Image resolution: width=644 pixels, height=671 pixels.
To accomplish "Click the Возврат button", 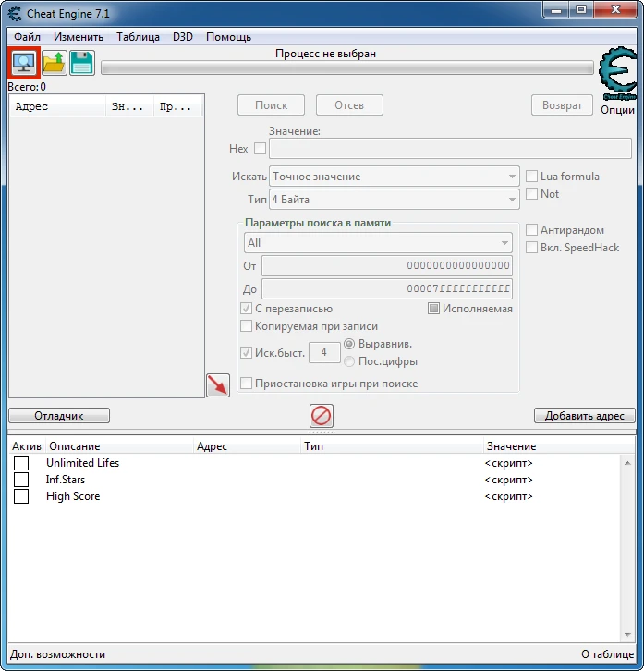I will coord(562,105).
